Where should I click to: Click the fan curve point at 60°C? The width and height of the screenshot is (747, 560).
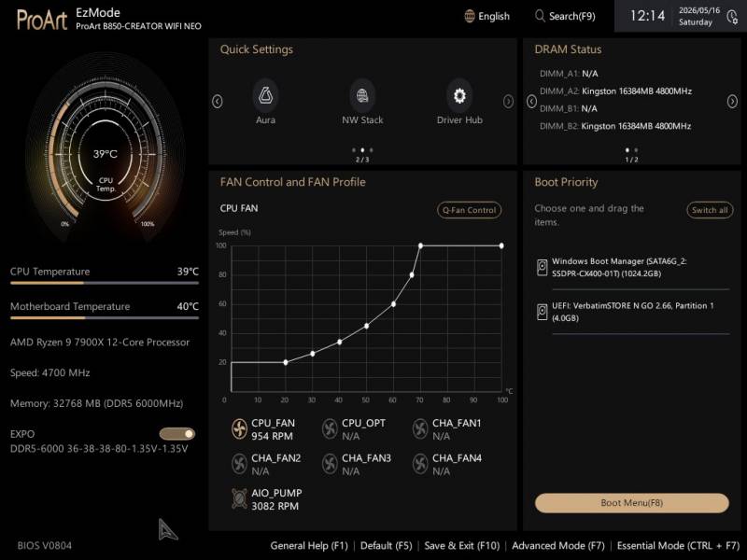[393, 304]
